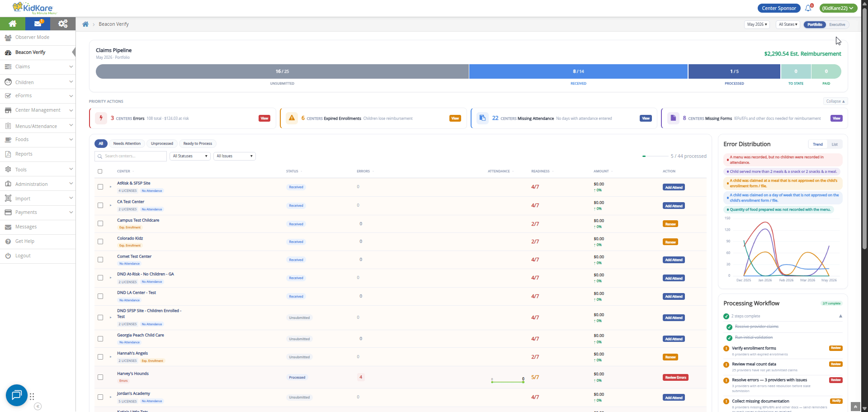The height and width of the screenshot is (412, 868).
Task: Click the scroll-to-top arrow icon
Action: (x=855, y=407)
